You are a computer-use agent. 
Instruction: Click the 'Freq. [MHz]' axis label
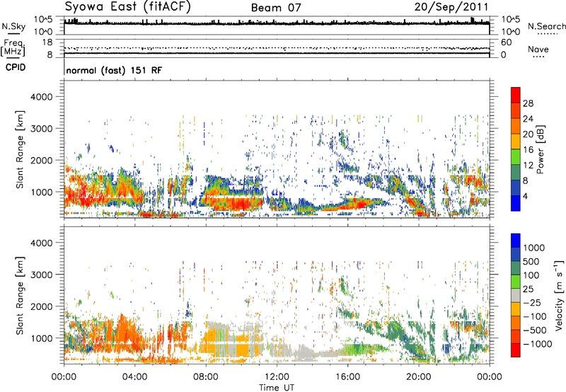13,47
